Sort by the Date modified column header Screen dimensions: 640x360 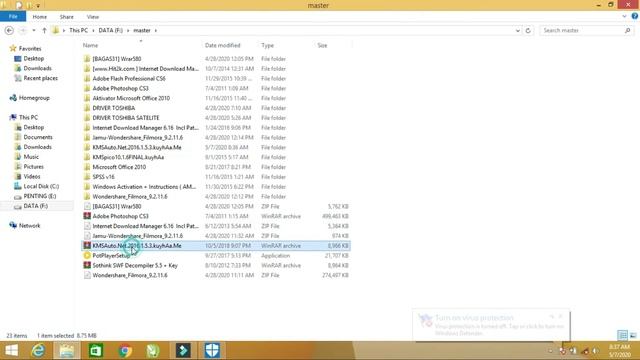coord(222,45)
